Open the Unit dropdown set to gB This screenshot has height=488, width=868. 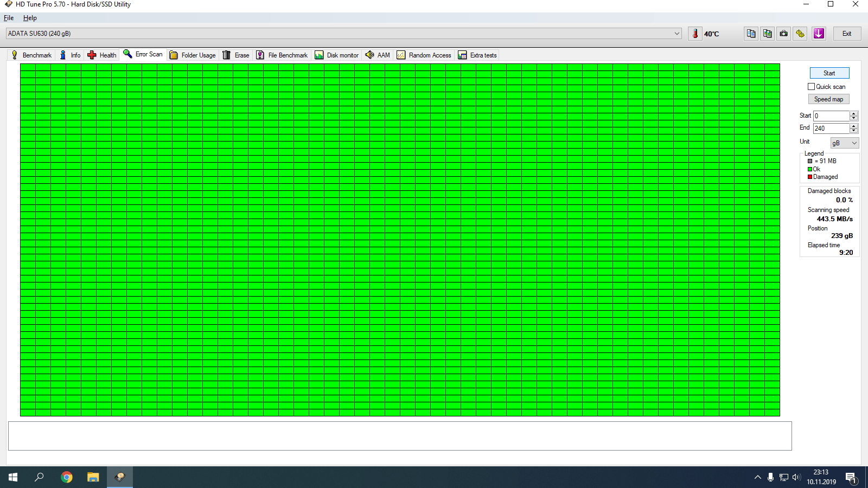pos(845,143)
